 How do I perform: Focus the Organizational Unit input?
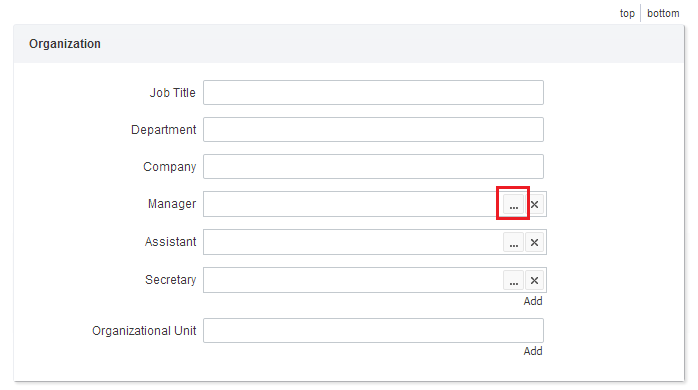pyautogui.click(x=373, y=330)
